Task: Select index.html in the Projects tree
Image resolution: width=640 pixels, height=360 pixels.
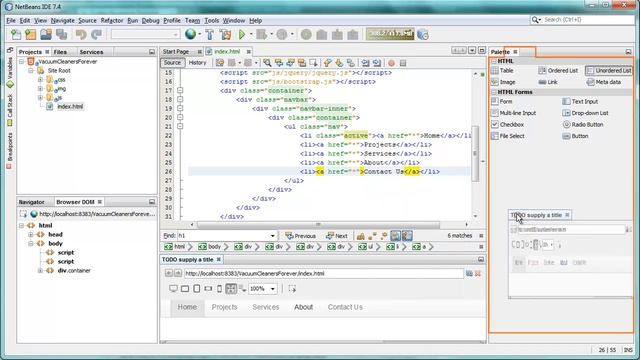Action: 70,107
